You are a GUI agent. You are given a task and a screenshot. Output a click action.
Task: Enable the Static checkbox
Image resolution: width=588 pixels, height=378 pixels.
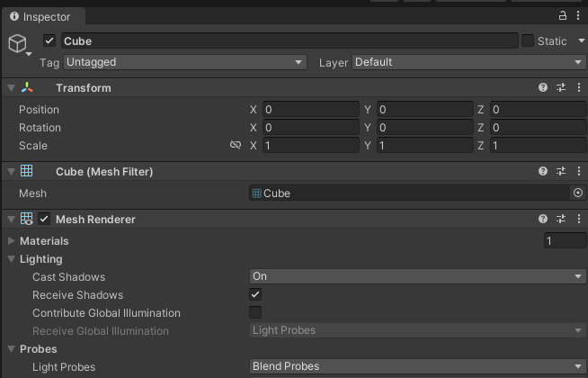click(x=528, y=40)
